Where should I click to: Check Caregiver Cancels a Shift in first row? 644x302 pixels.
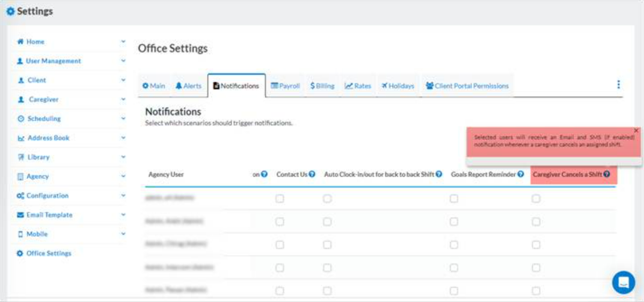(536, 199)
